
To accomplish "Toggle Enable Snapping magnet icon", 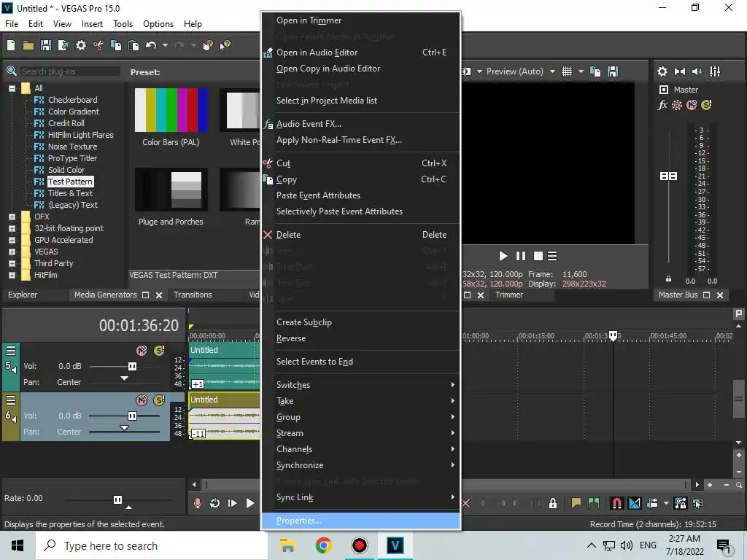I will [616, 503].
